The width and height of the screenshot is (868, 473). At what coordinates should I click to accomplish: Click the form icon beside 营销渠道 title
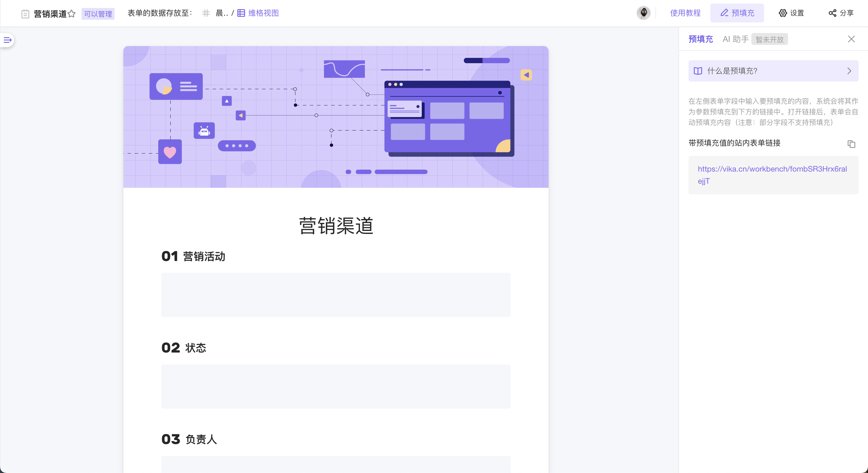(x=25, y=14)
